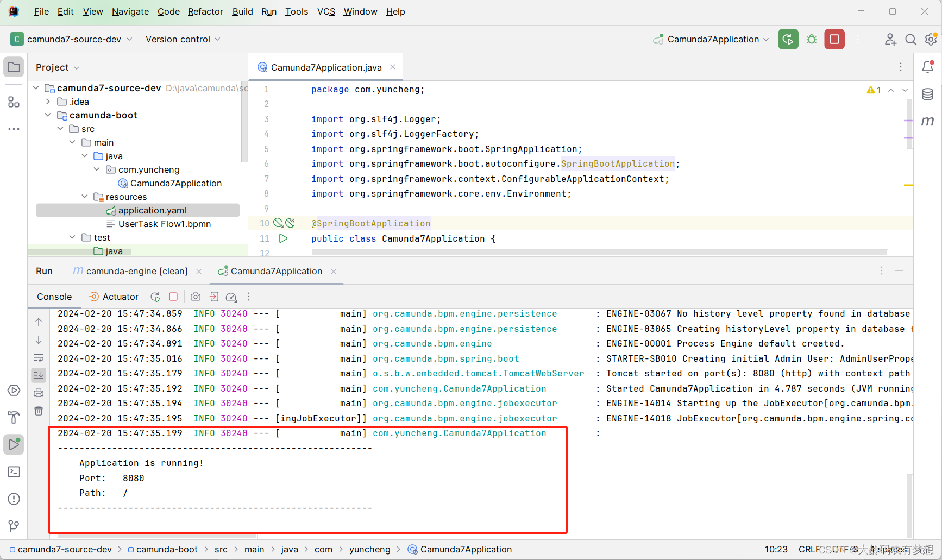942x560 pixels.
Task: Select the Actuator tab
Action: tap(114, 297)
